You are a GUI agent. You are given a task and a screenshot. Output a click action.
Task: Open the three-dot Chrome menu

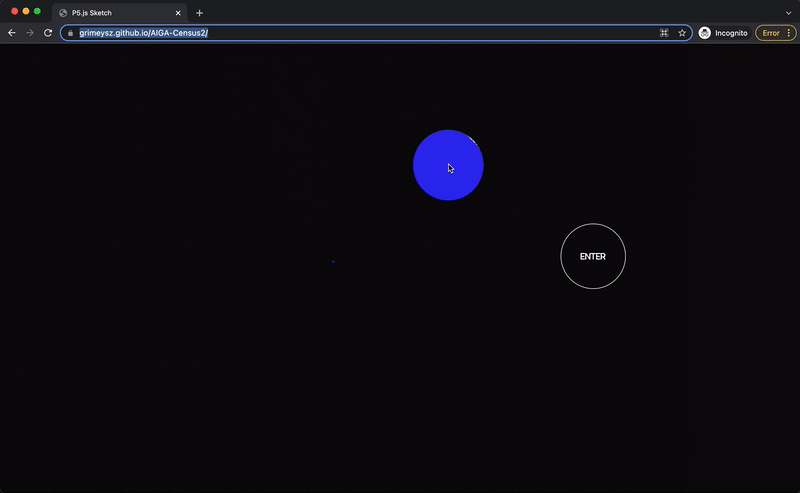[x=789, y=33]
